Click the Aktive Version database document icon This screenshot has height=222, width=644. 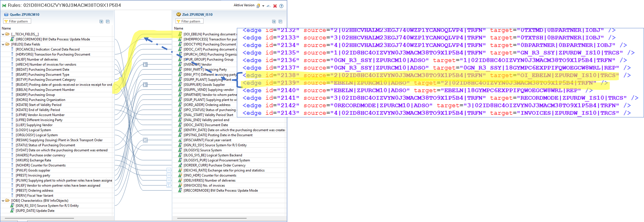(258, 6)
